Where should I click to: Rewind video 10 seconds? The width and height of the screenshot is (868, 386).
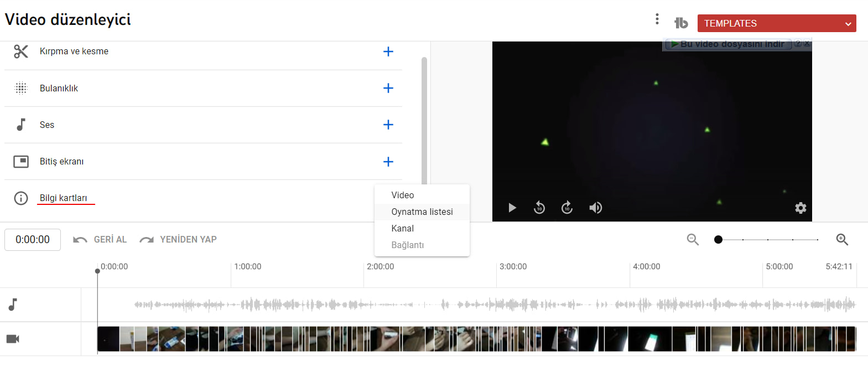[539, 208]
